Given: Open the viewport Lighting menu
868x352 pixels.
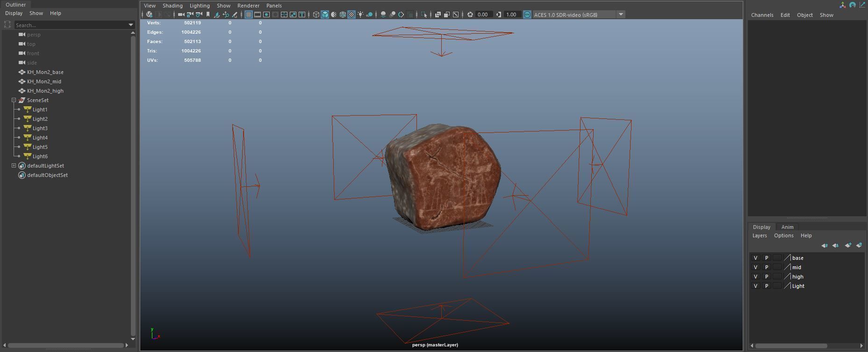Looking at the screenshot, I should tap(200, 6).
